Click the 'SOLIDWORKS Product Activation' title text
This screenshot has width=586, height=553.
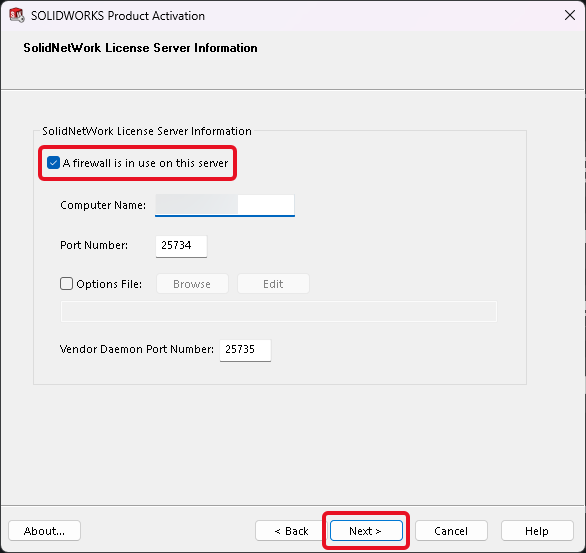click(118, 16)
